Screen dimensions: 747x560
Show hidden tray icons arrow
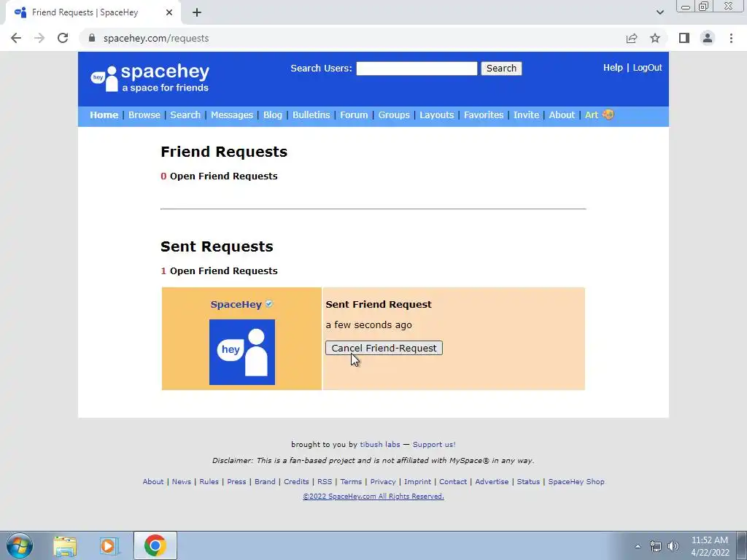pos(638,546)
